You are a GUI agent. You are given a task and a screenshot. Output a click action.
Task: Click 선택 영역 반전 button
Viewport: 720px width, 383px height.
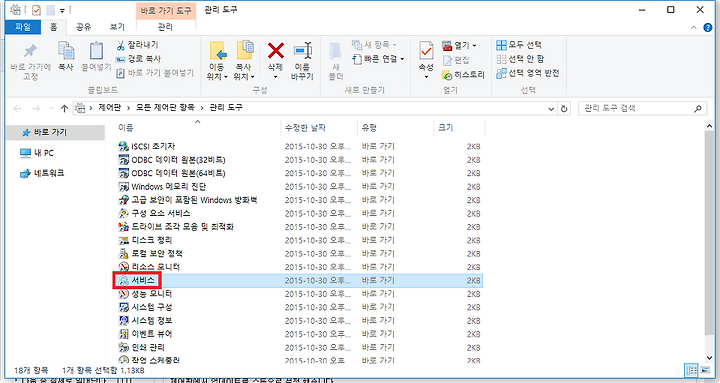tap(528, 73)
